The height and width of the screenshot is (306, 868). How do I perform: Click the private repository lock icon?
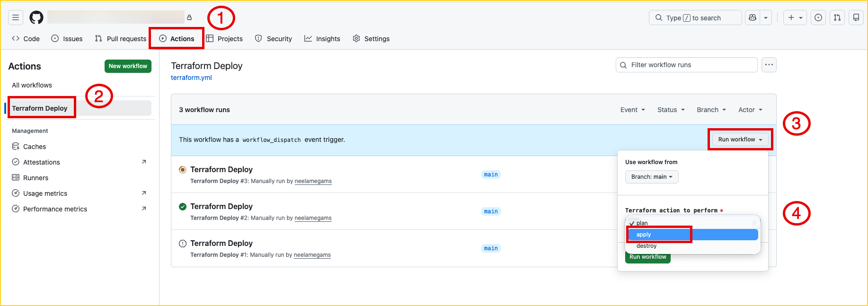coord(189,17)
